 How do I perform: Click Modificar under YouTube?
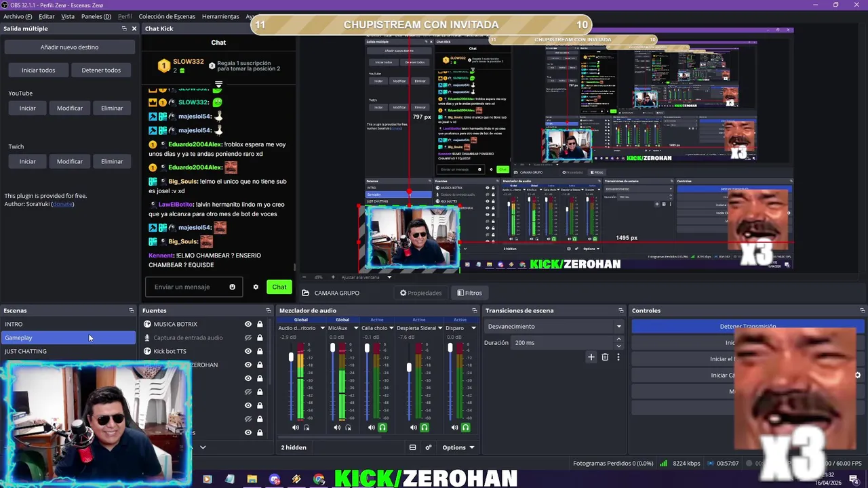pyautogui.click(x=70, y=108)
